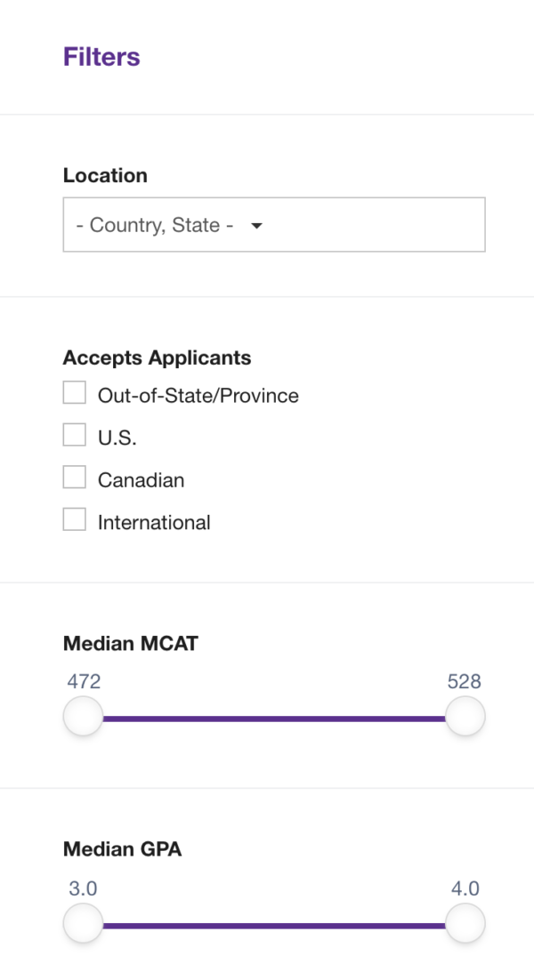Viewport: 534px width, 980px height.
Task: Click the Out-of-State/Province label text
Action: [x=198, y=395]
